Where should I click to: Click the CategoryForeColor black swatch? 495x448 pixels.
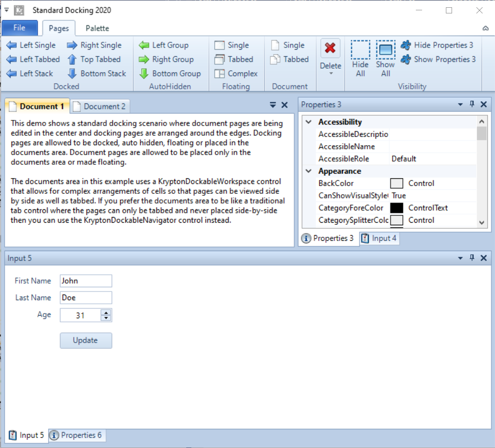pos(397,208)
